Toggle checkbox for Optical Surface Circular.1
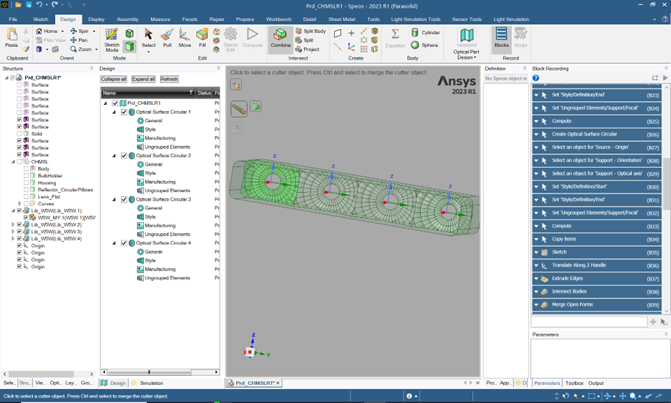The height and width of the screenshot is (403, 671). click(x=124, y=112)
